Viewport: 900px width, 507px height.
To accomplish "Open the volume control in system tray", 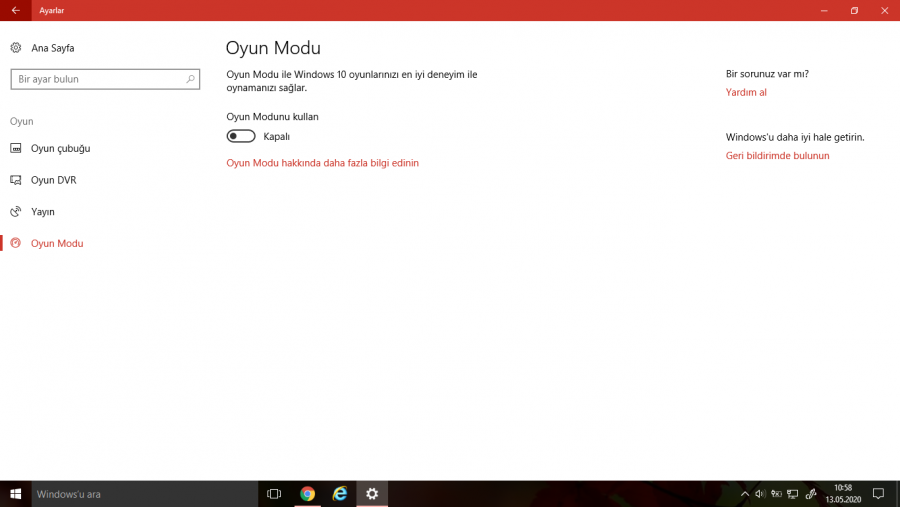I will (760, 494).
